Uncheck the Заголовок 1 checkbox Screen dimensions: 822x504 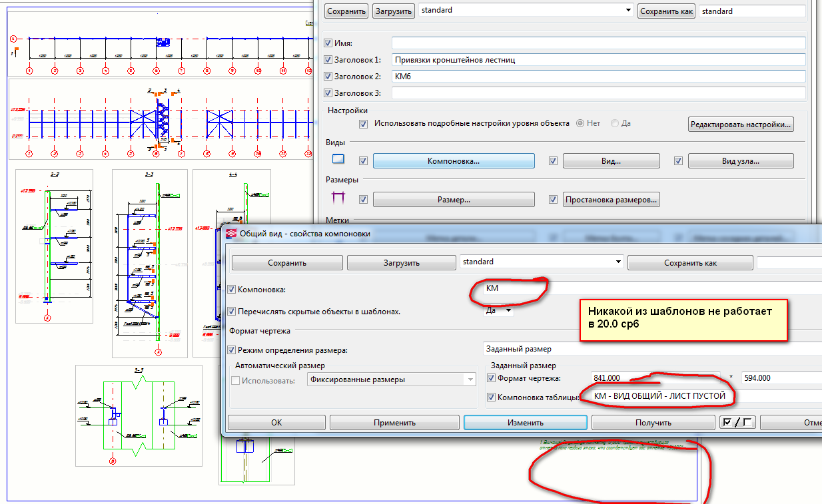coord(328,60)
